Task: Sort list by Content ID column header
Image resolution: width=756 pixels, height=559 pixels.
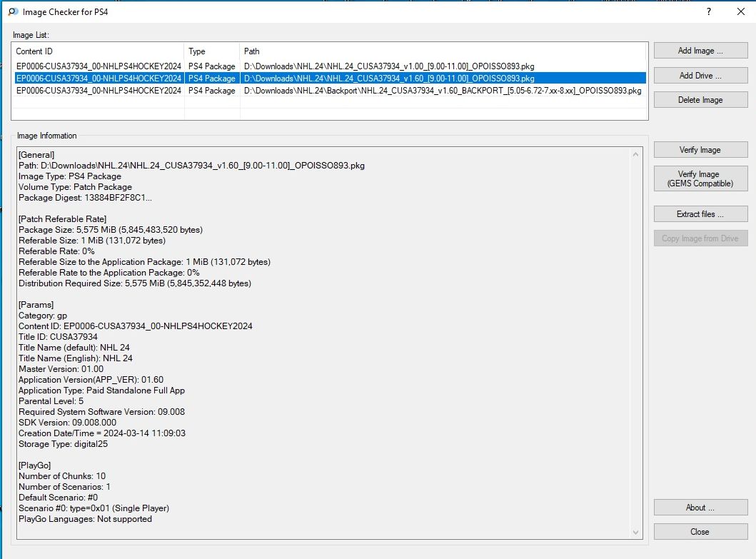Action: 98,51
